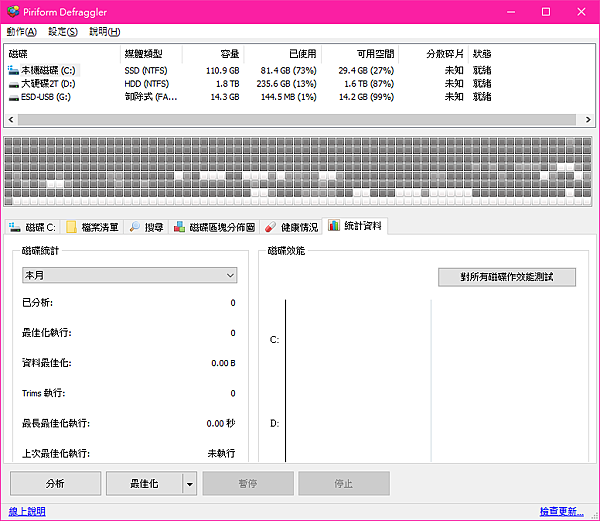Sort by the 容量 column header

(213, 54)
